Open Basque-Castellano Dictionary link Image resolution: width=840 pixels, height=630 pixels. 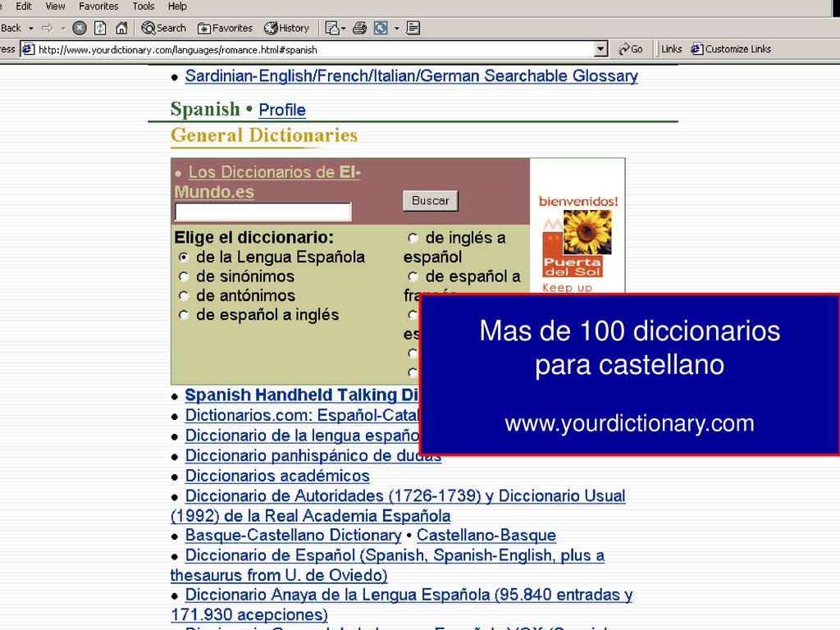(x=293, y=535)
